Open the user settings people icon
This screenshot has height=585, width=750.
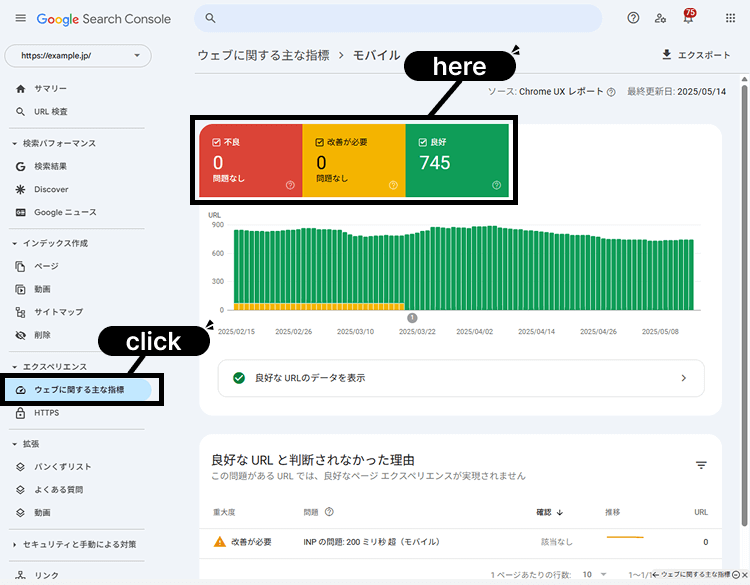pyautogui.click(x=660, y=19)
